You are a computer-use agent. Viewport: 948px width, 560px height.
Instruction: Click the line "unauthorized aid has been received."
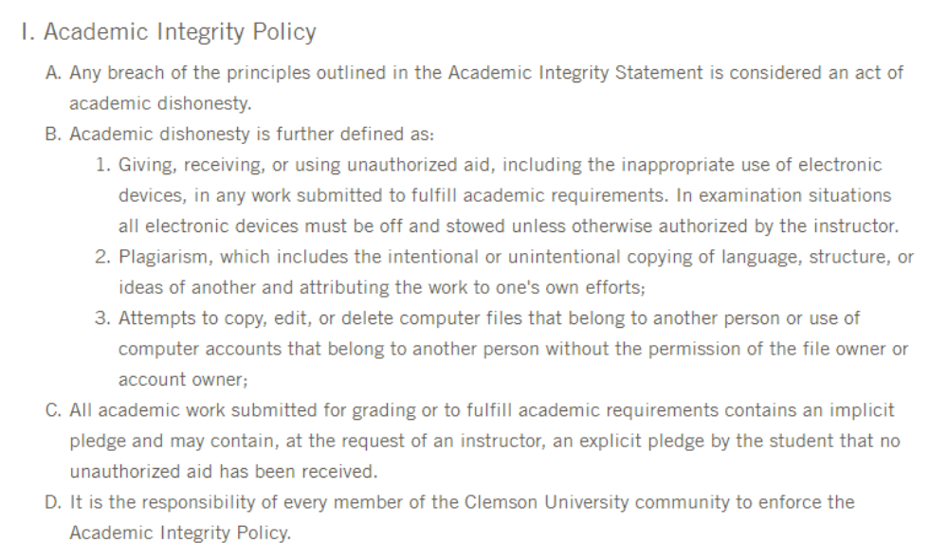coord(223,472)
